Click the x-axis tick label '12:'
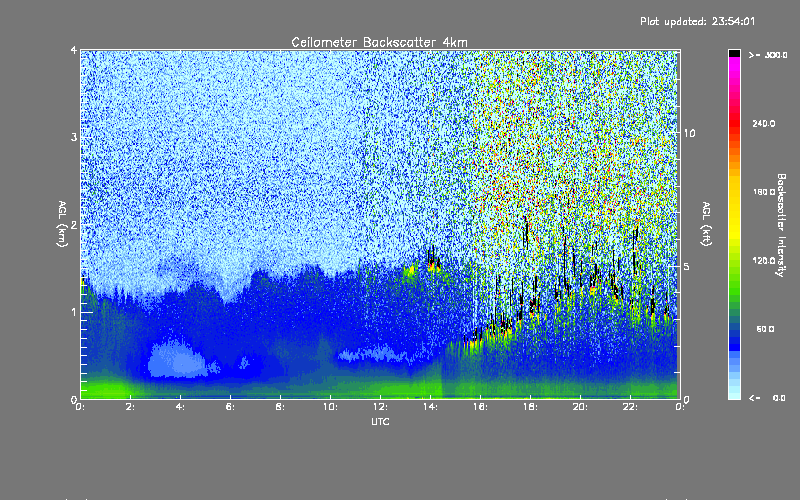This screenshot has width=800, height=500. [381, 407]
